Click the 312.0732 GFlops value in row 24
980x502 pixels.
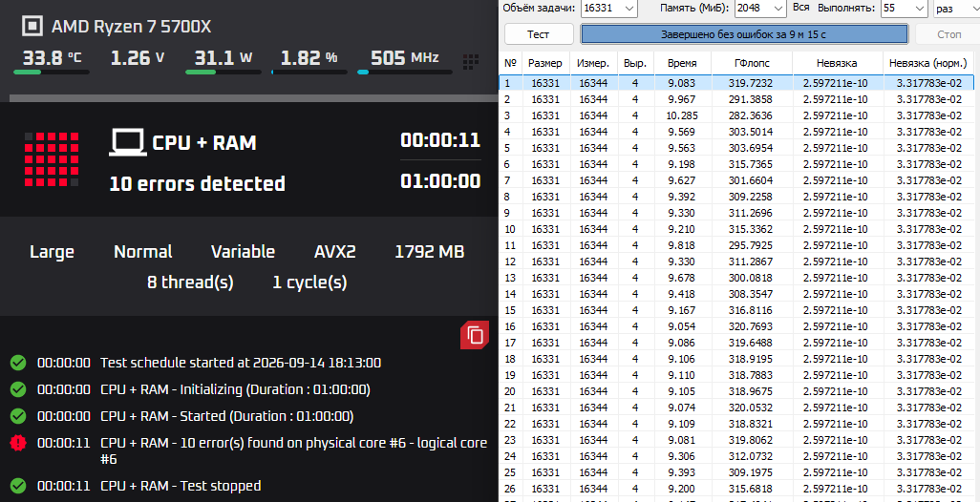click(x=750, y=456)
